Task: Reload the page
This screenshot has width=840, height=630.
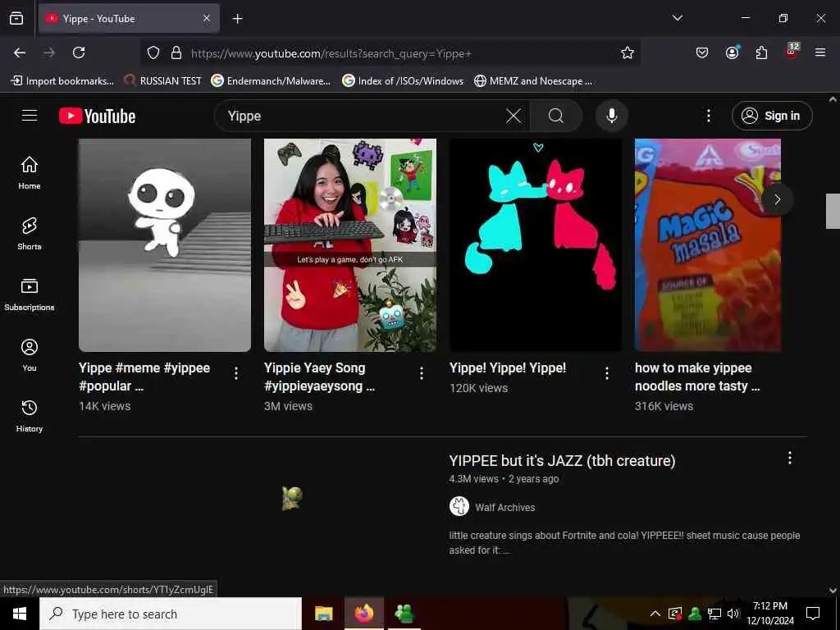Action: coord(79,52)
